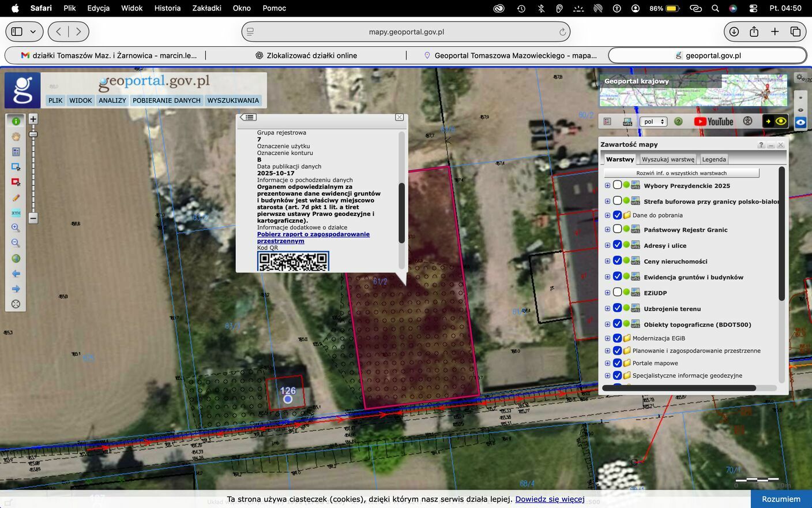Screen dimensions: 812x508
Task: Go to previous map view arrow
Action: [x=16, y=274]
